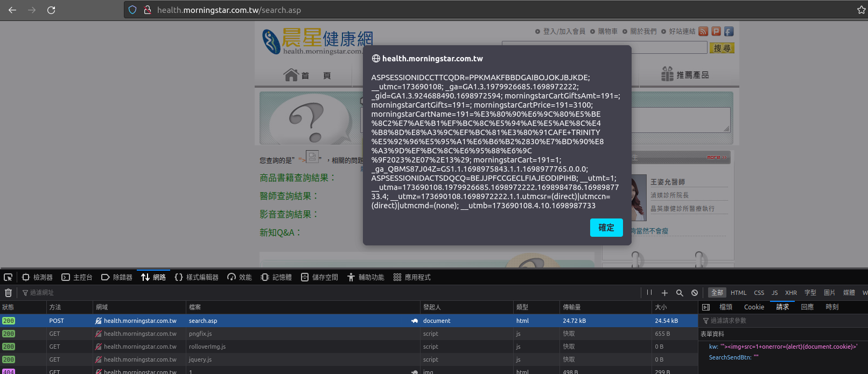Select the rolloverImg.js request row
868x374 pixels.
click(x=349, y=347)
